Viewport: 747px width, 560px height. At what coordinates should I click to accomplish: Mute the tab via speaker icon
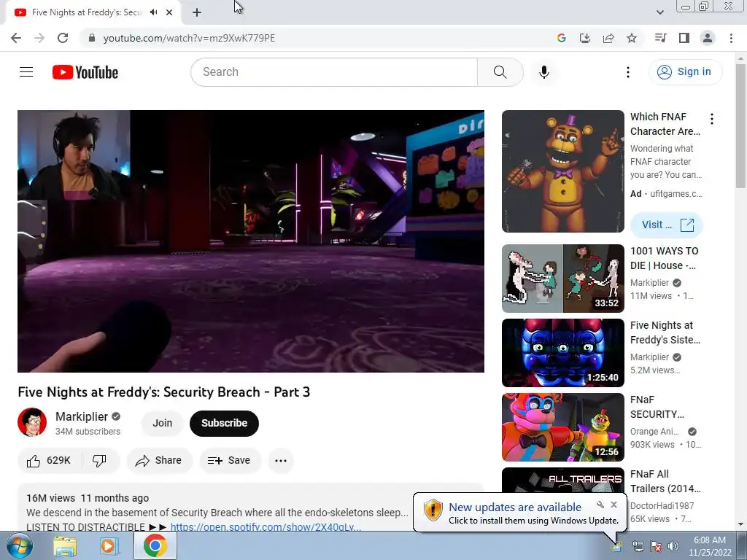153,12
